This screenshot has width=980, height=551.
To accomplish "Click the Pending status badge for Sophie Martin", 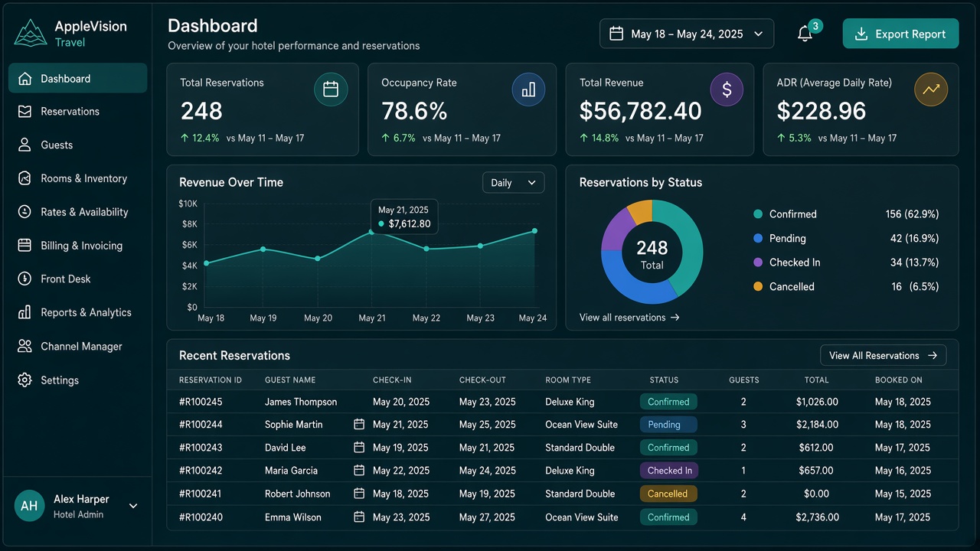I will (668, 425).
